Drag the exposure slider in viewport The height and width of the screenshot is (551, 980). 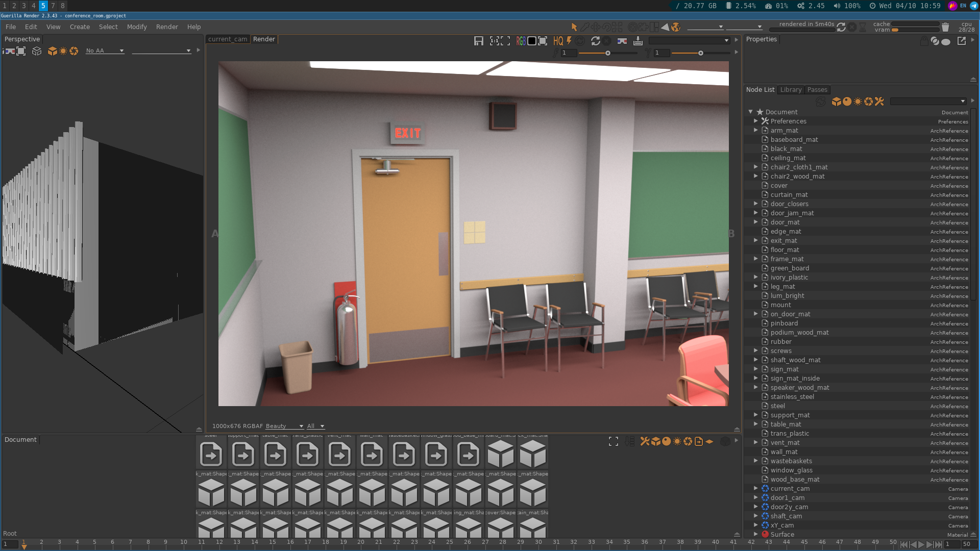607,53
